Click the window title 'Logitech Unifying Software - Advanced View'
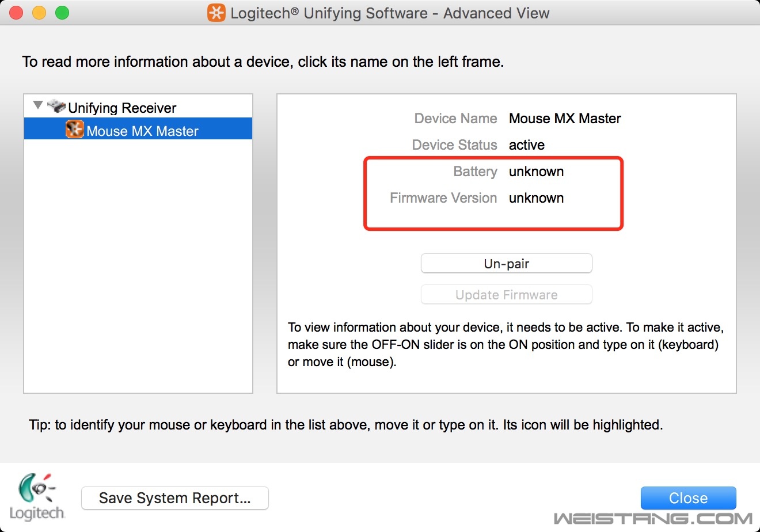 coord(390,13)
